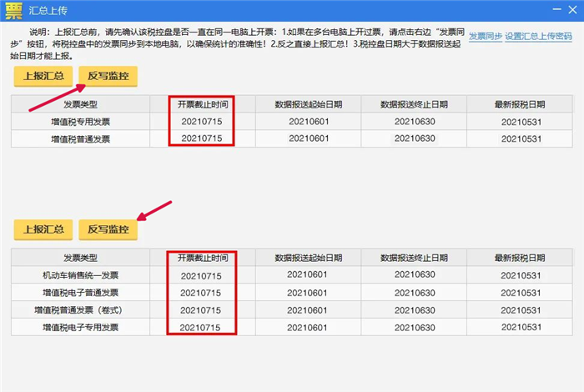Click 20210531 cell in 增值税电子普通发票 row

pos(521,293)
